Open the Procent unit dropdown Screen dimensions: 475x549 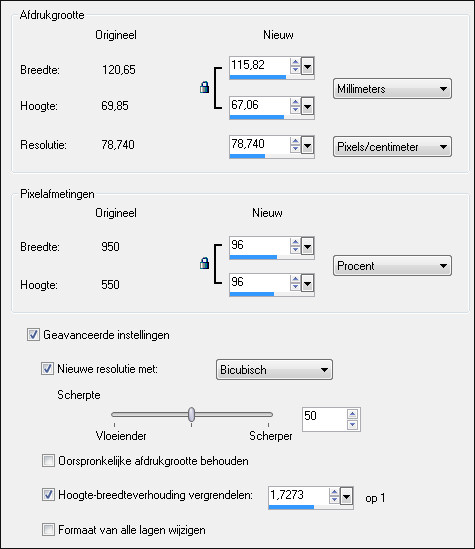pyautogui.click(x=392, y=266)
